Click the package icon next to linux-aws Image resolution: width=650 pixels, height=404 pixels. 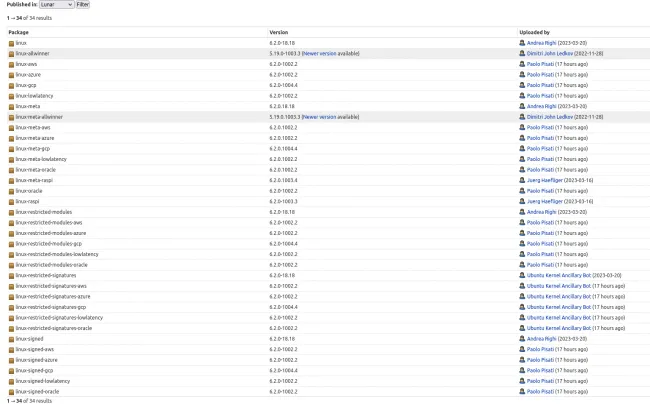tap(12, 64)
